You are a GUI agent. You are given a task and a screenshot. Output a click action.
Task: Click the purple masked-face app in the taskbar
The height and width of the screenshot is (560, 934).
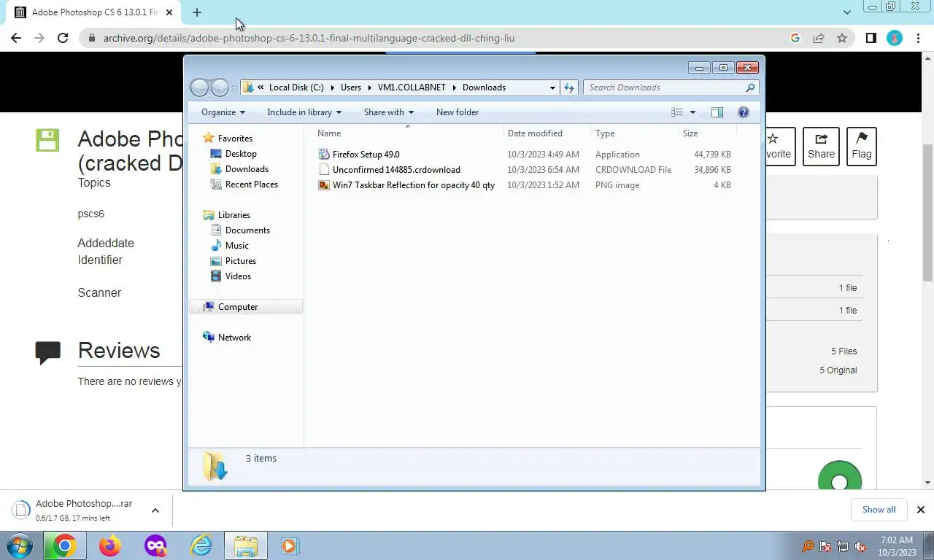155,545
